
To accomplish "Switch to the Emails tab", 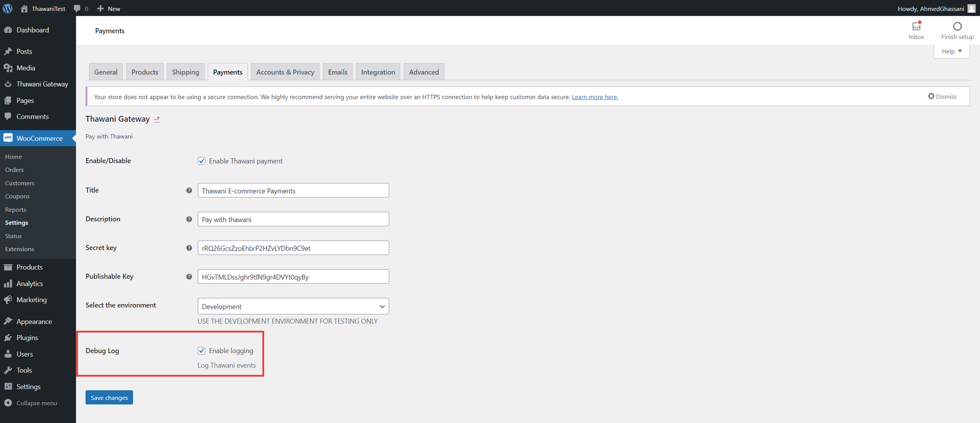I will pos(338,72).
